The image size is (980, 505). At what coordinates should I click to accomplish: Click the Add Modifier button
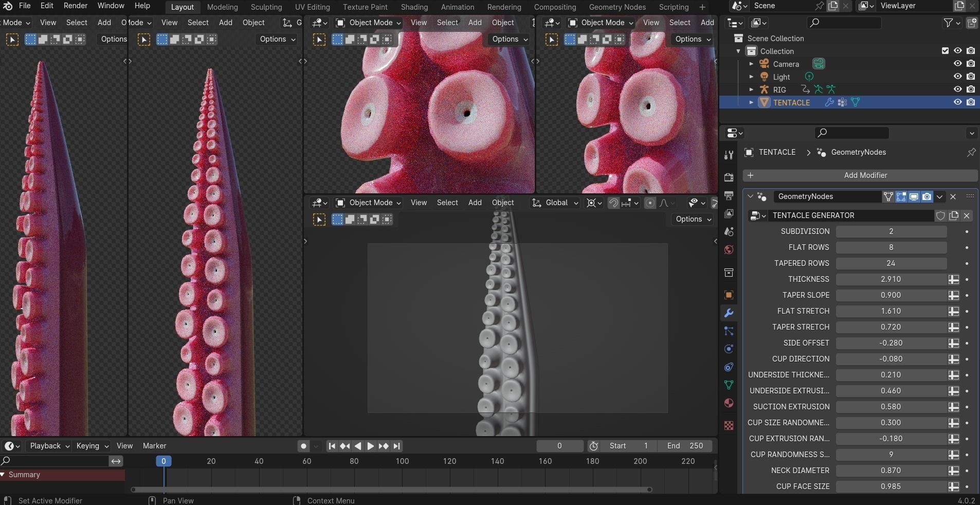(x=860, y=175)
